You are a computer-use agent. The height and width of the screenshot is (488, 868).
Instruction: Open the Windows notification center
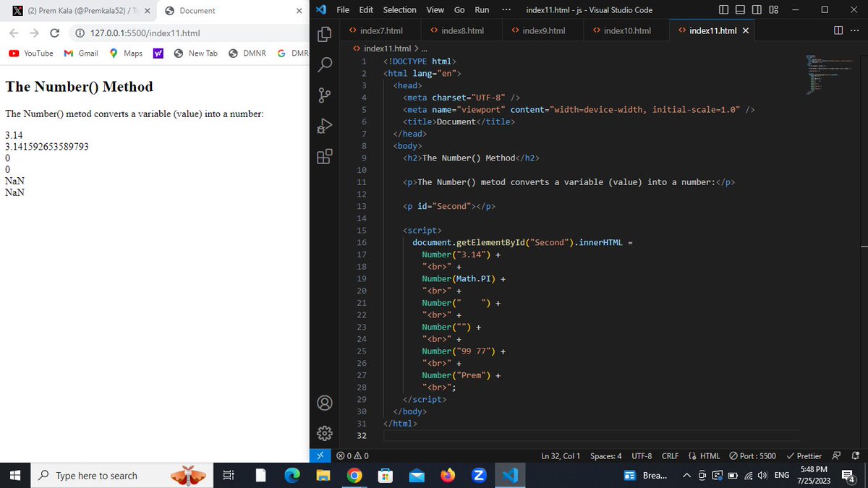click(x=849, y=475)
